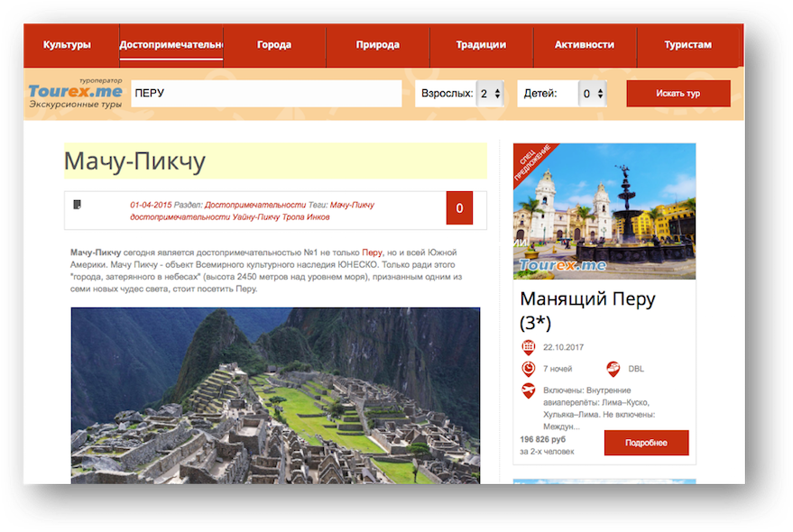
Task: Open the Культуры menu item
Action: click(68, 44)
